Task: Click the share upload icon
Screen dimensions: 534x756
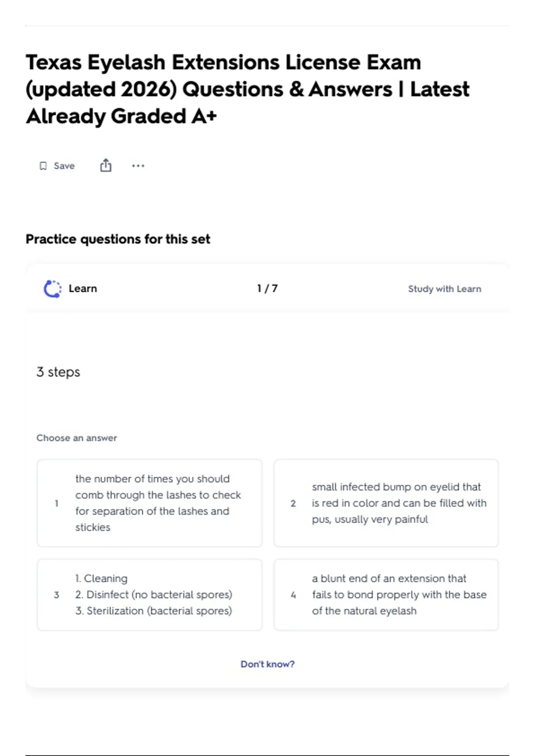Action: (x=106, y=165)
